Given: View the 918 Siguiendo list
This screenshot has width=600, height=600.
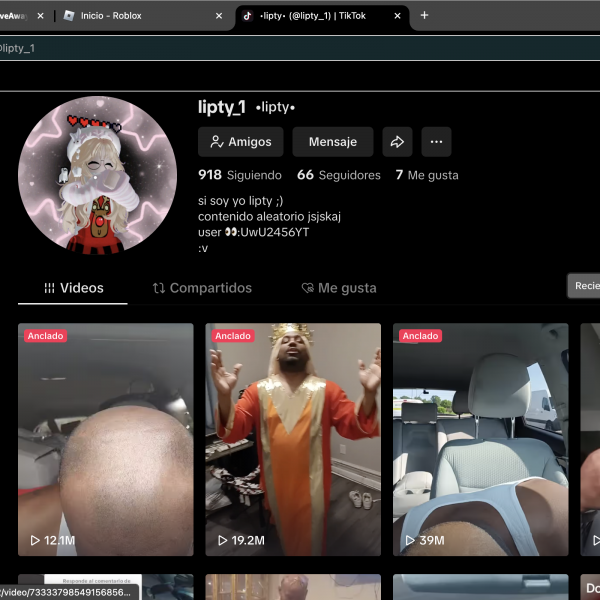Looking at the screenshot, I should pyautogui.click(x=240, y=175).
